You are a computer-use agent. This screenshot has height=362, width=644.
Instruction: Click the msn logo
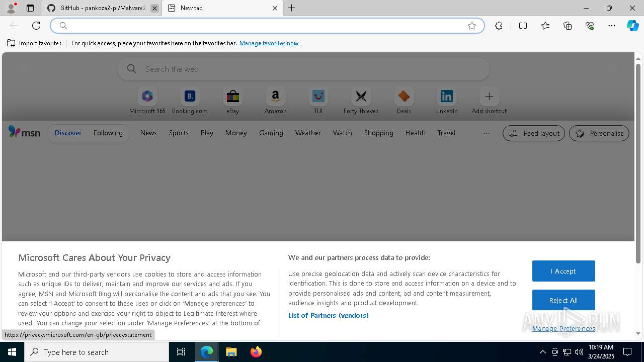pos(24,132)
